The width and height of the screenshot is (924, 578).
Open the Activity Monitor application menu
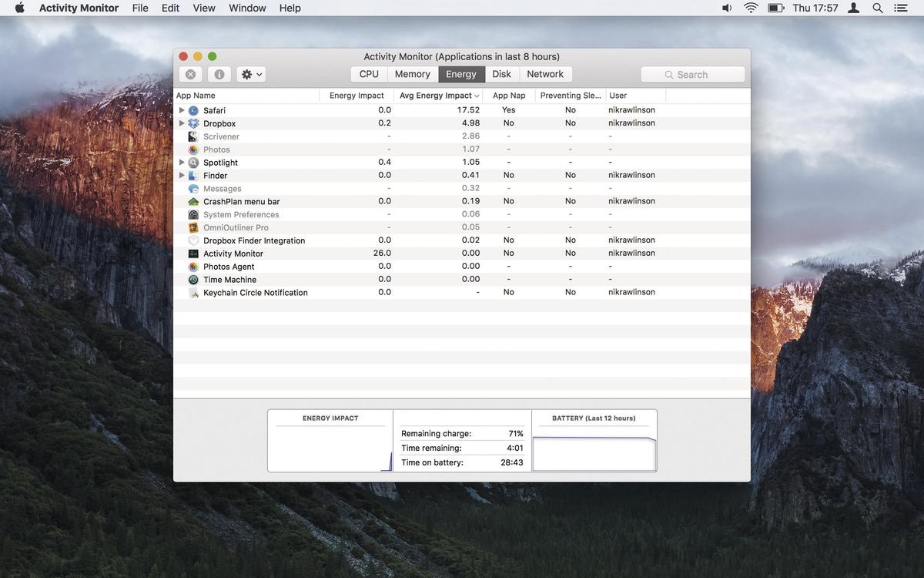coord(79,8)
